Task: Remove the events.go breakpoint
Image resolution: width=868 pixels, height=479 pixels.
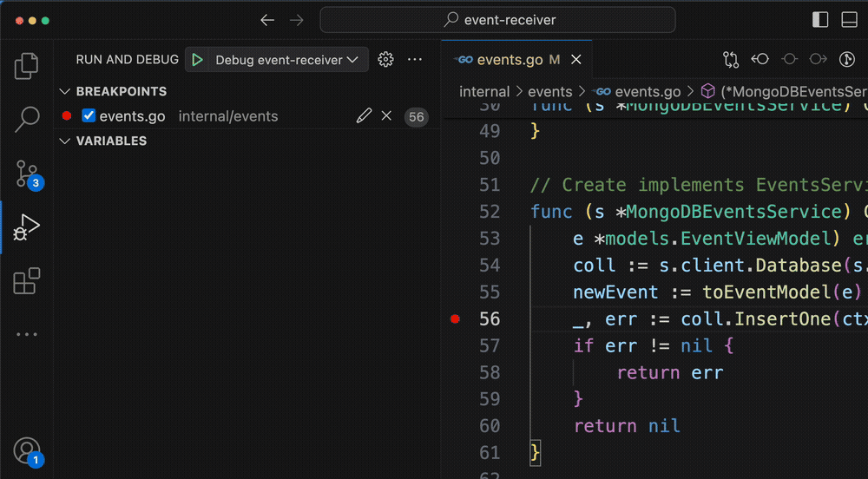Action: pyautogui.click(x=386, y=115)
